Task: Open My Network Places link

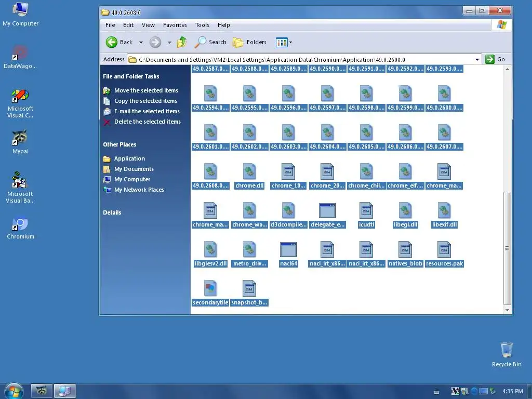Action: coord(139,190)
